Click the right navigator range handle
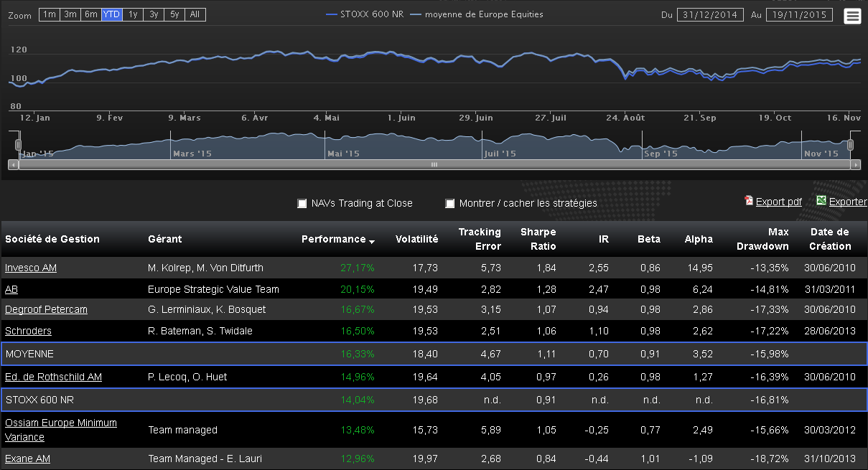This screenshot has height=470, width=868. tap(850, 145)
